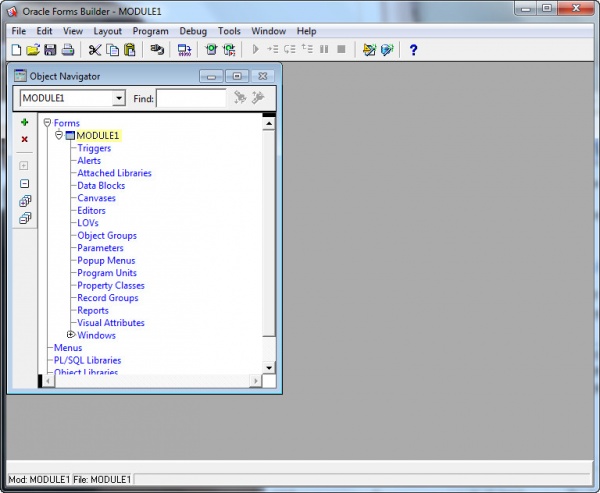This screenshot has height=493, width=600.
Task: Select the LOVs tree node
Action: coord(88,223)
